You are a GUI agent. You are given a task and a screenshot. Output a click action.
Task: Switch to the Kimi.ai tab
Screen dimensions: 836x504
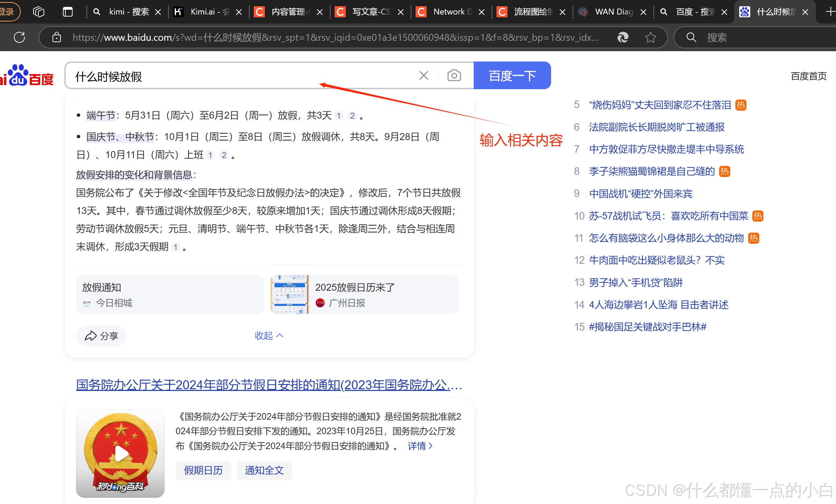(204, 12)
